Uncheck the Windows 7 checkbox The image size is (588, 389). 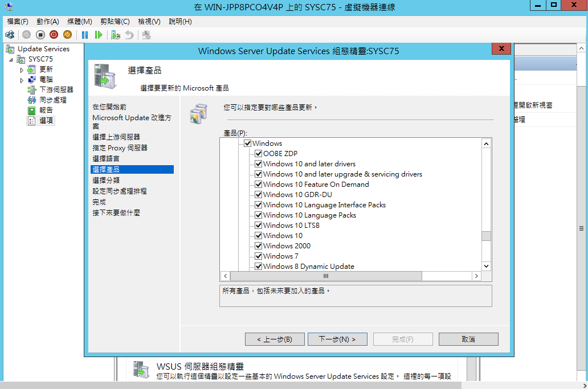point(258,256)
